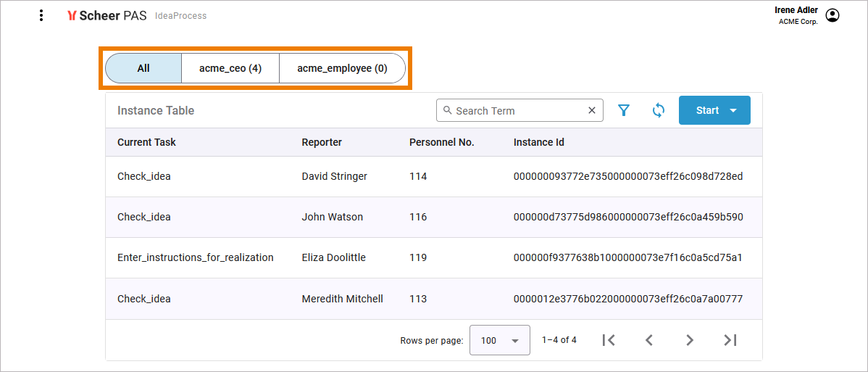Go to the next page
The width and height of the screenshot is (868, 372).
[x=690, y=340]
